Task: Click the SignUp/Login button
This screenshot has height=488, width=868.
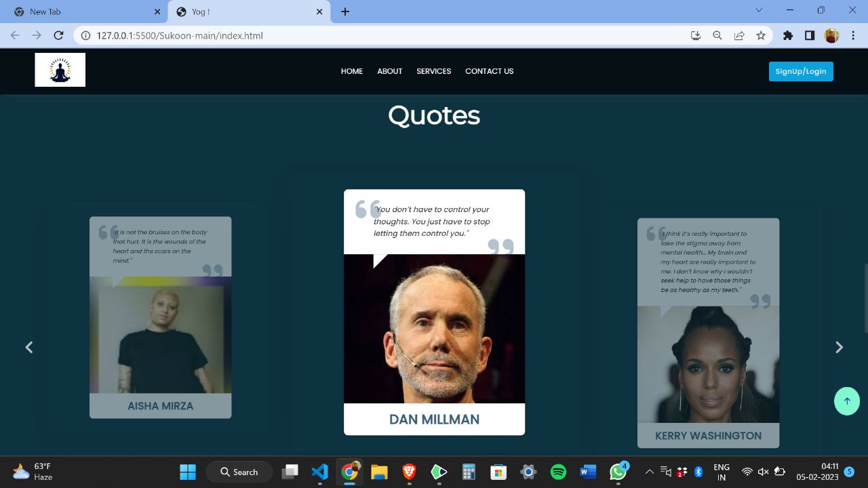Action: [x=801, y=71]
